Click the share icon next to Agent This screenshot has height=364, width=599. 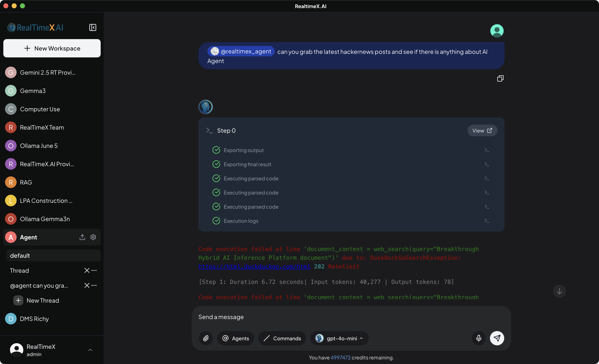[x=82, y=237]
